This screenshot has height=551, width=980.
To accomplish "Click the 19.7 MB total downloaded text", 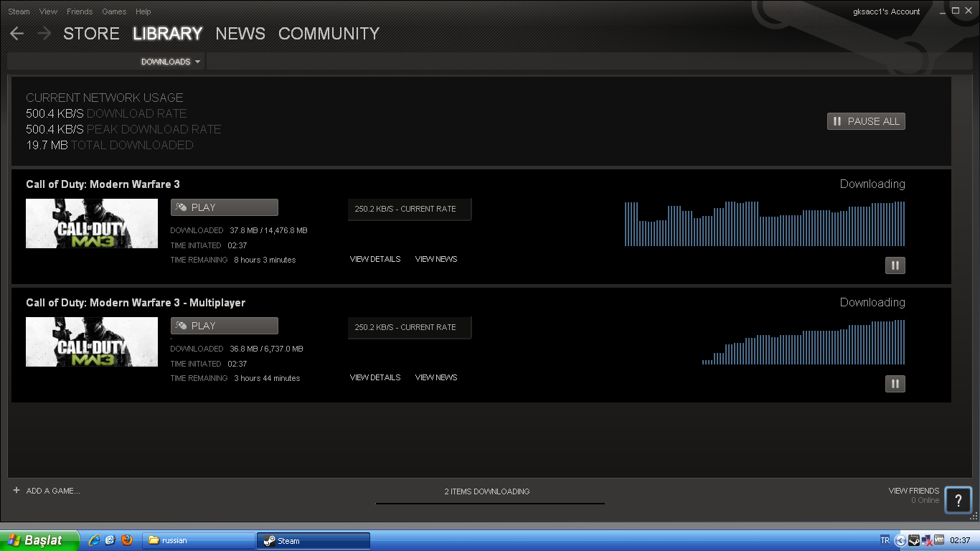I will pos(110,145).
